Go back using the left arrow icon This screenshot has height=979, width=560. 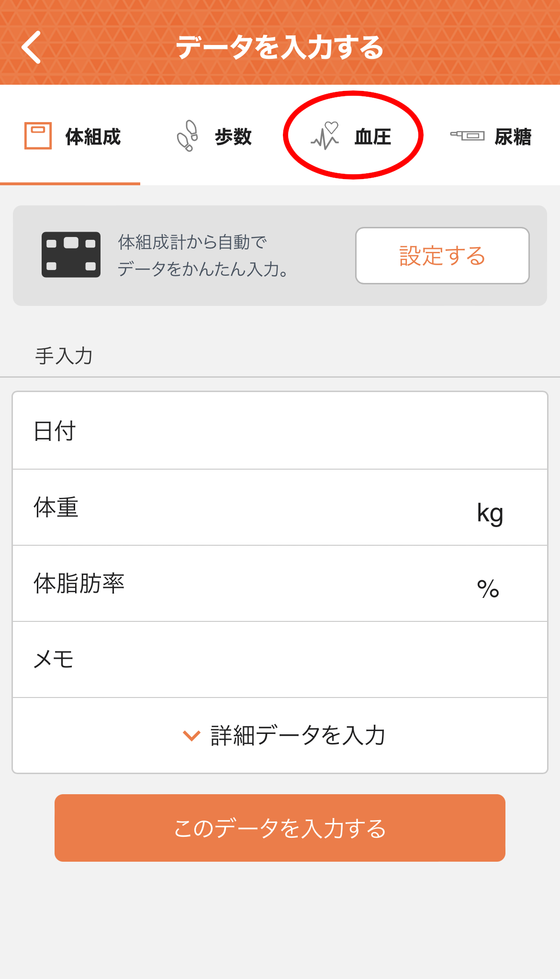tap(31, 47)
